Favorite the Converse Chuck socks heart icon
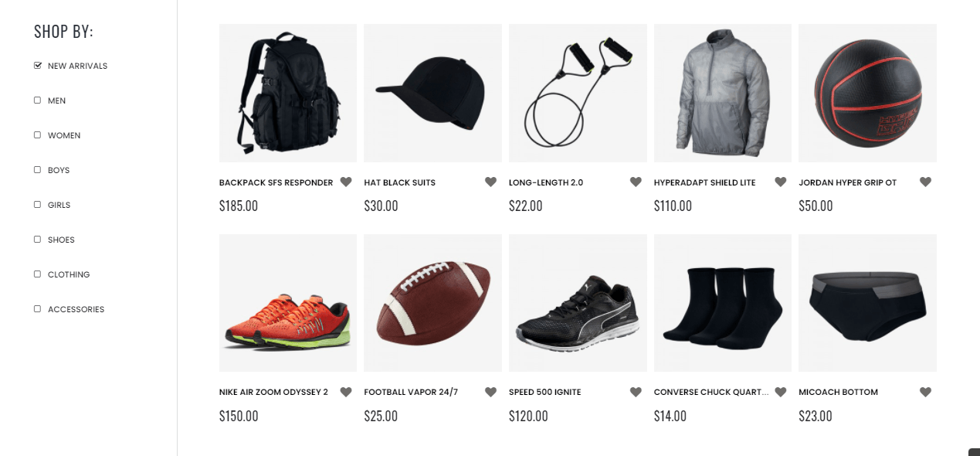 coord(780,393)
